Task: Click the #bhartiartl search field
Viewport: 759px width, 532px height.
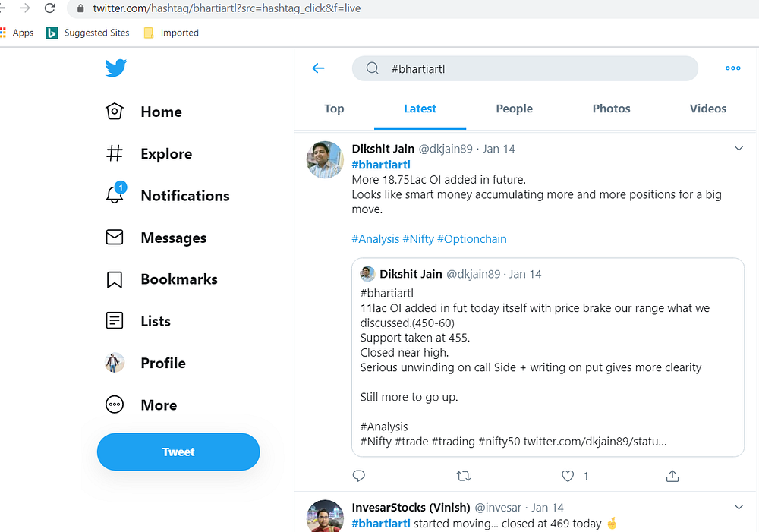Action: (531, 68)
